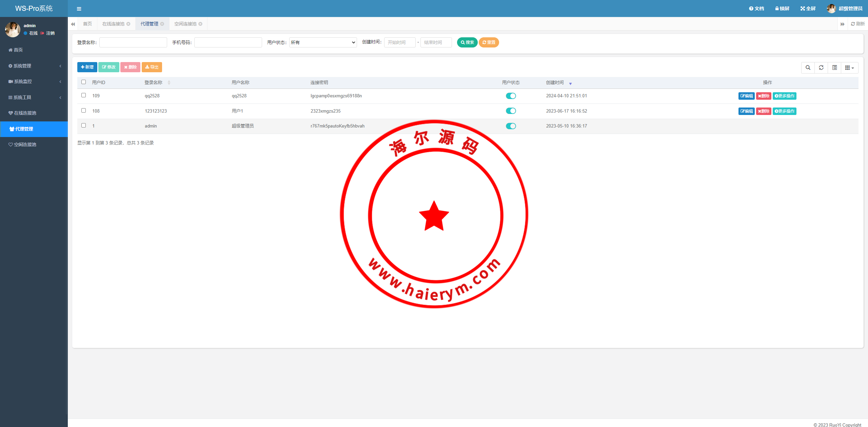Open the columns selector dropdown

coord(849,67)
